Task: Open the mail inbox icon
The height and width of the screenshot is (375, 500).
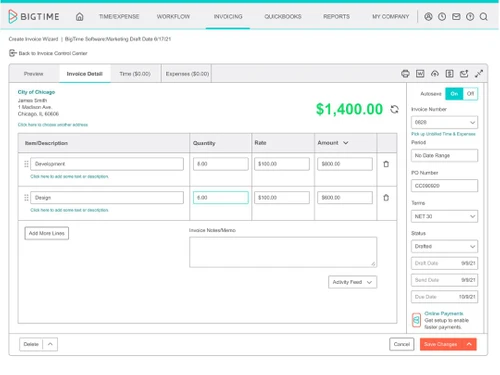Action: pos(456,16)
